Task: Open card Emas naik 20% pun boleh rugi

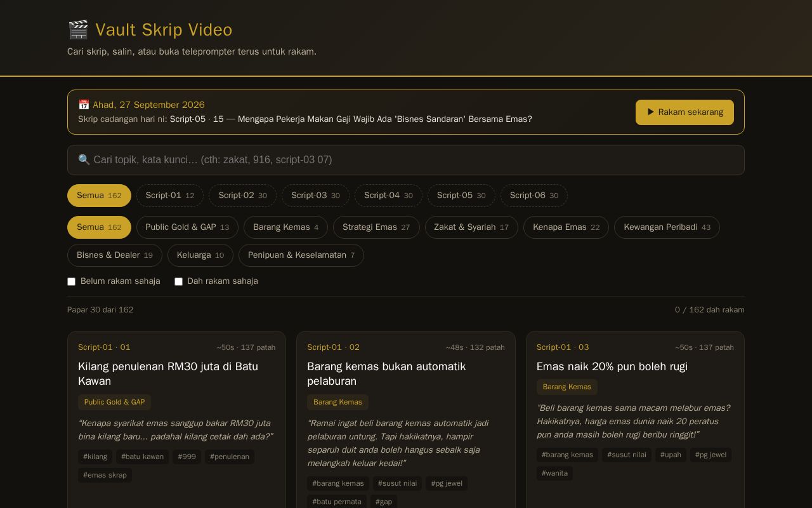Action: coord(612,366)
